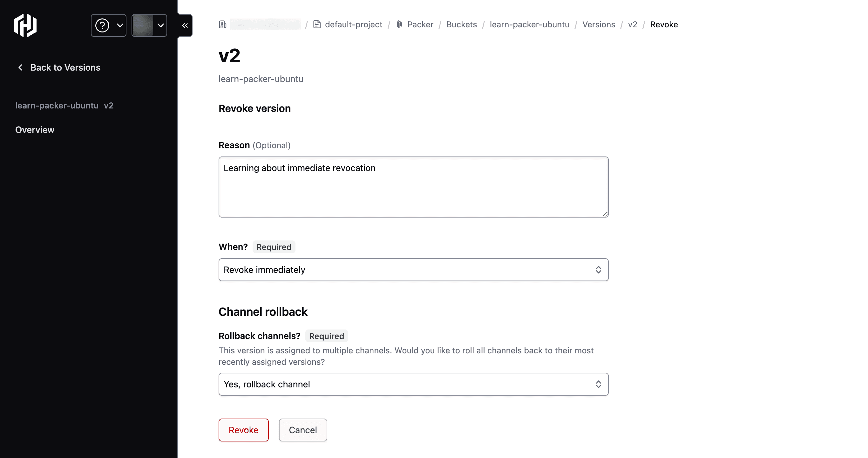Click the HashiCorp logo icon
The width and height of the screenshot is (868, 458).
point(26,25)
